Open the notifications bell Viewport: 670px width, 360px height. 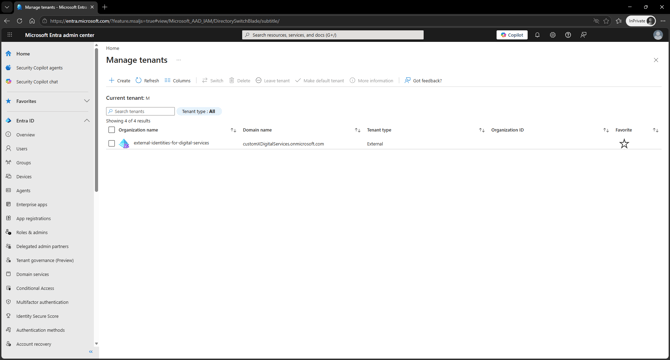coord(537,35)
